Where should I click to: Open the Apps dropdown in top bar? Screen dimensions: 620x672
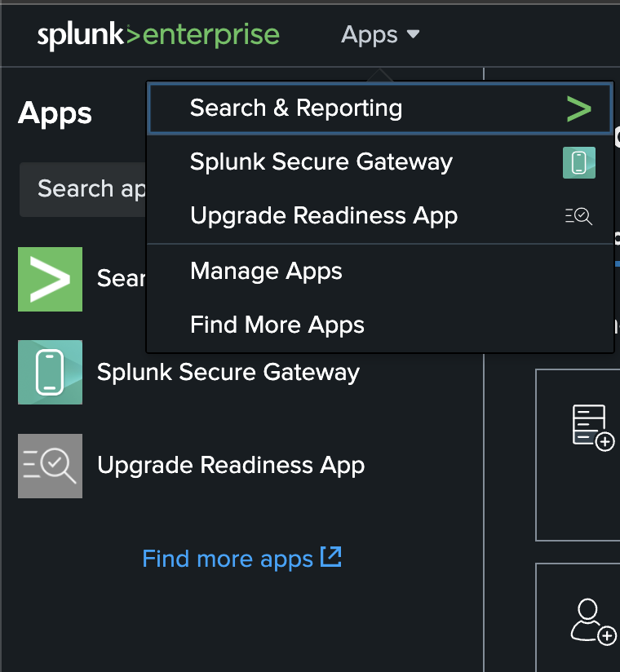(380, 35)
